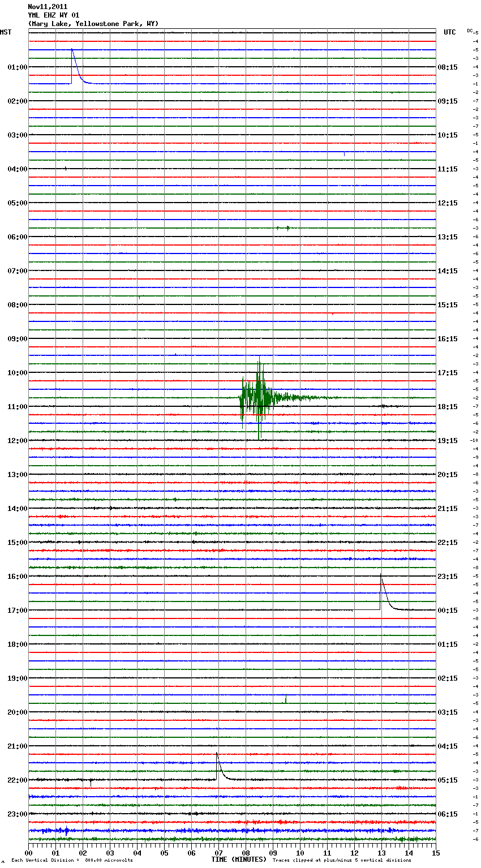The height and width of the screenshot is (868, 481).
Task: Select the 22:00 MST time label
Action: coord(18,780)
